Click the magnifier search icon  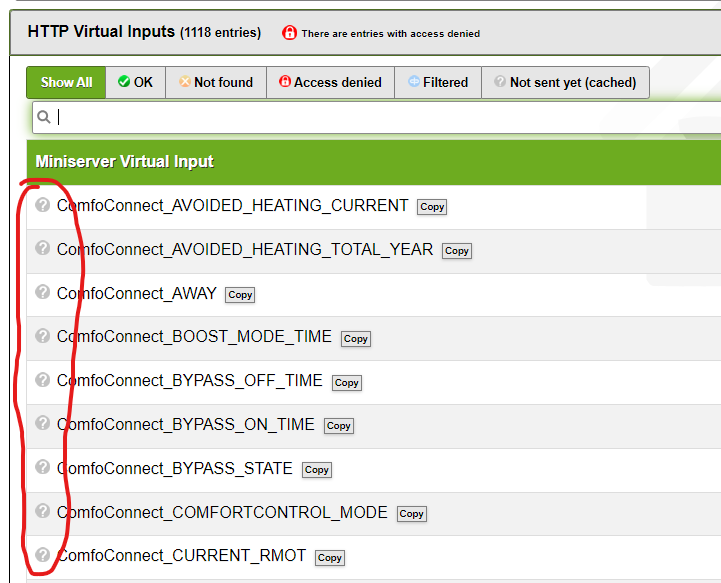click(x=44, y=117)
